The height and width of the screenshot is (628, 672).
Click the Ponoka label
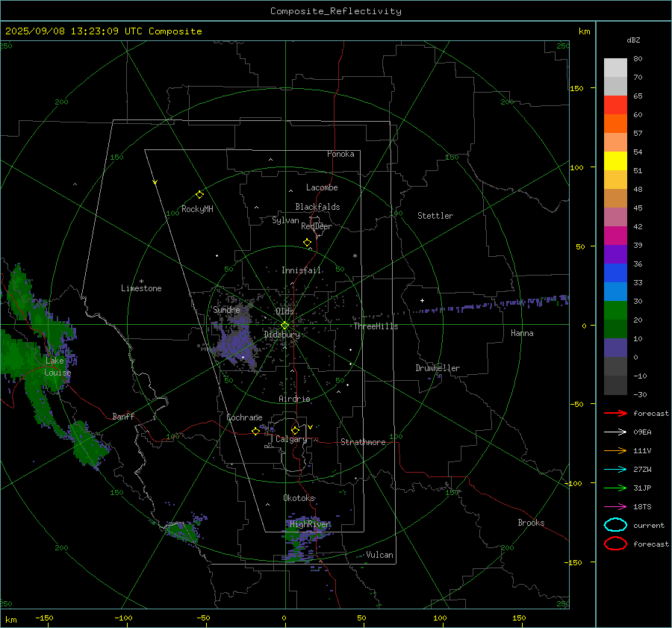click(x=340, y=154)
